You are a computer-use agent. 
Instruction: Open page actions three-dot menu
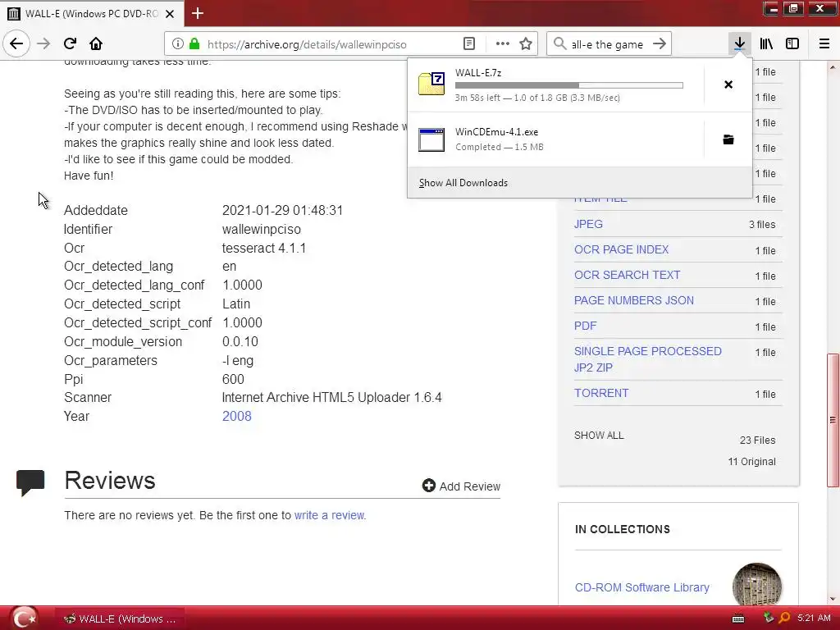pos(503,44)
